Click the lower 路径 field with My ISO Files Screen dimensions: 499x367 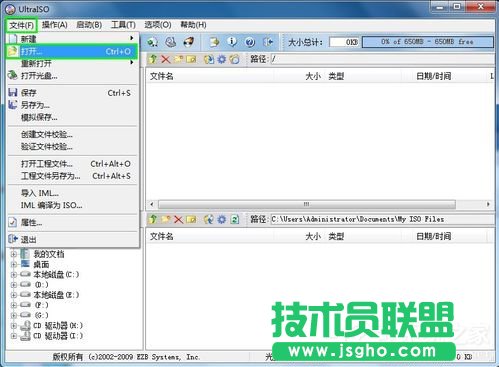click(383, 219)
